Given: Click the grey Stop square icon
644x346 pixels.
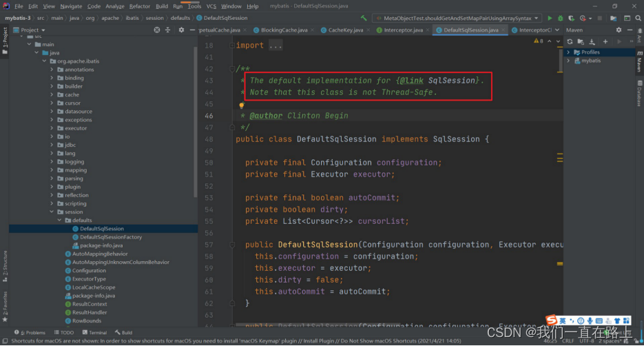Looking at the screenshot, I should tap(600, 18).
